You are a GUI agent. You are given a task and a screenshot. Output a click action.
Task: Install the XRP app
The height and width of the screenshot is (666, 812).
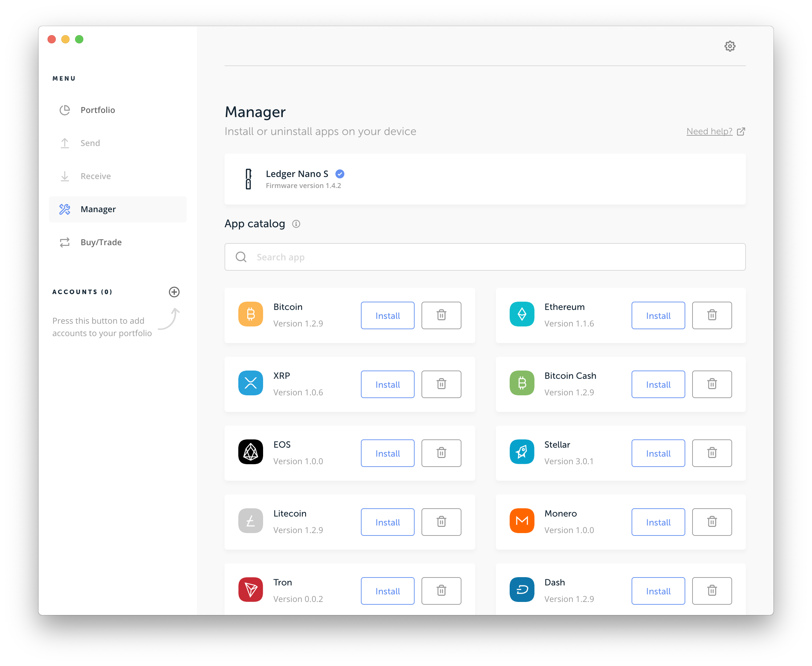[x=387, y=384]
